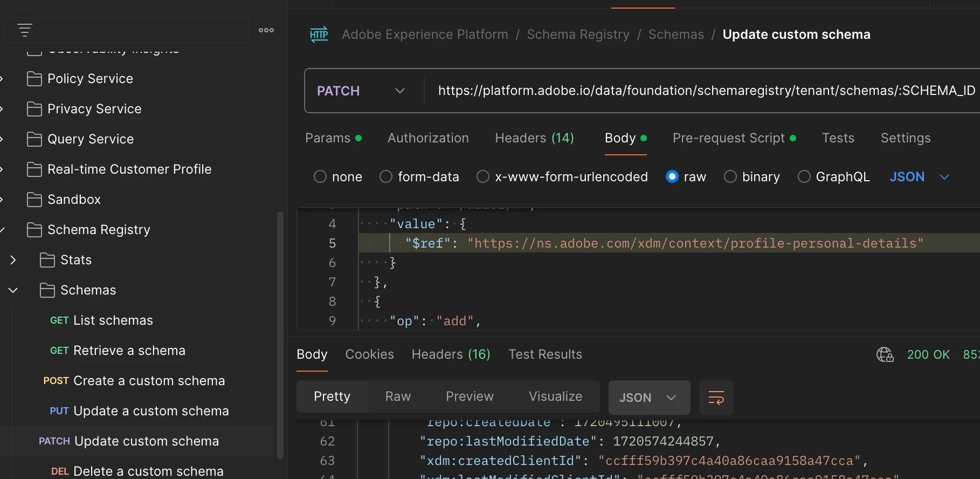This screenshot has width=980, height=479.
Task: Open the Pre-request Script tab
Action: [734, 138]
